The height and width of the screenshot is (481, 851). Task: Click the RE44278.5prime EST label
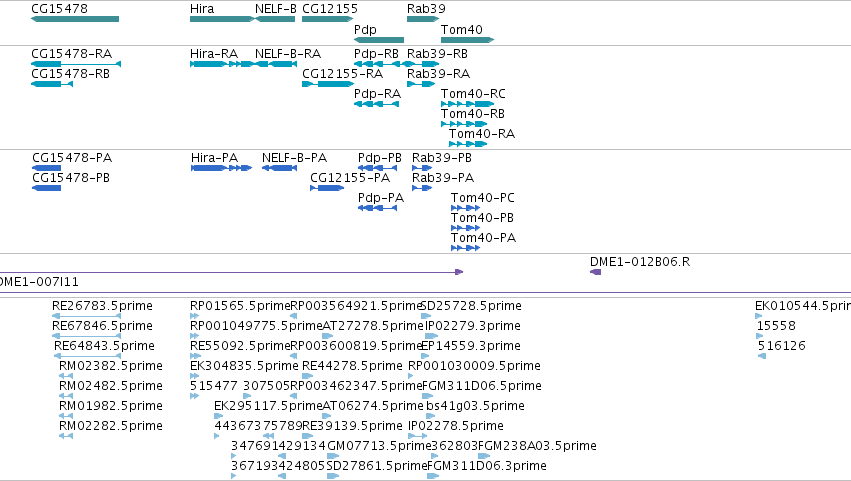(x=352, y=366)
